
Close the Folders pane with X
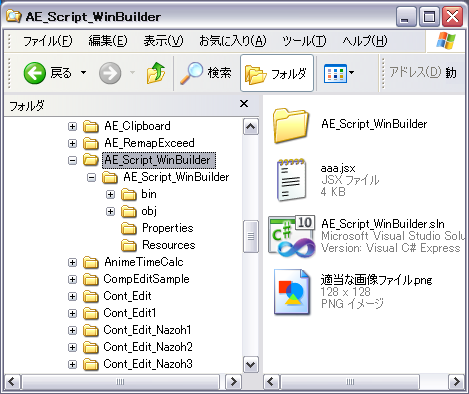[x=244, y=104]
